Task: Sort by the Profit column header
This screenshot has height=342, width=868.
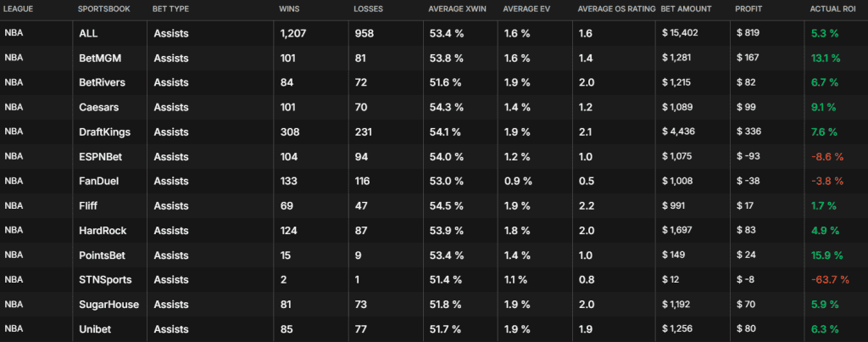Action: pyautogui.click(x=748, y=9)
